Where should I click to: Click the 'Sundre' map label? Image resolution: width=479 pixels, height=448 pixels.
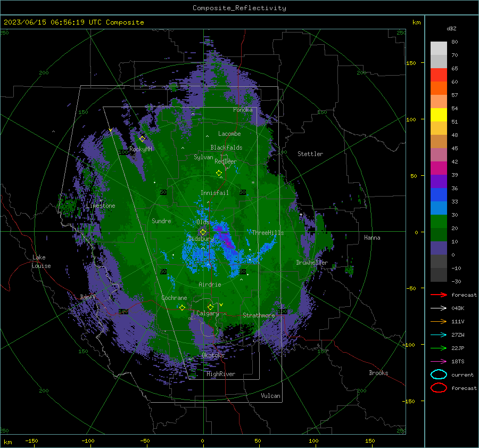pos(161,221)
